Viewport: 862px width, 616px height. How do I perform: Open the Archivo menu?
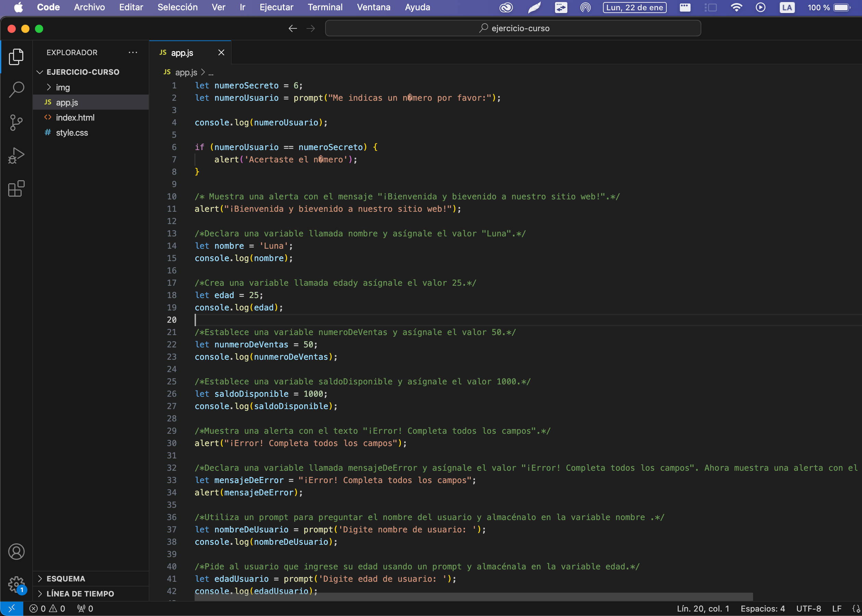89,7
